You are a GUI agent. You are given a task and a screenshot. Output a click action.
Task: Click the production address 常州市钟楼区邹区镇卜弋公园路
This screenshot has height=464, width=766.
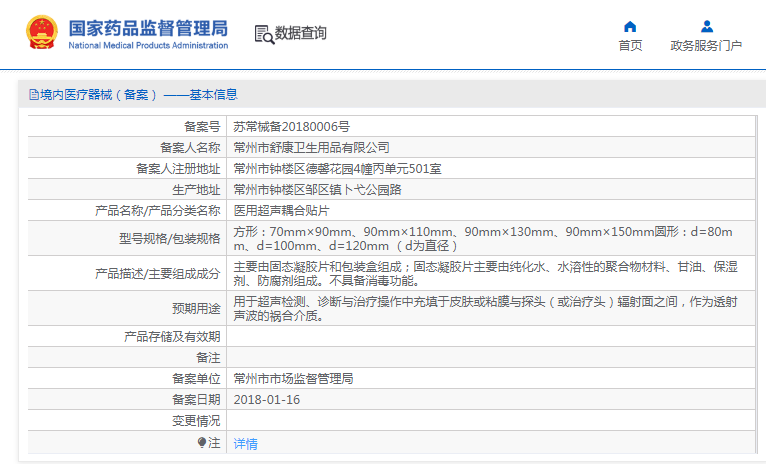317,189
